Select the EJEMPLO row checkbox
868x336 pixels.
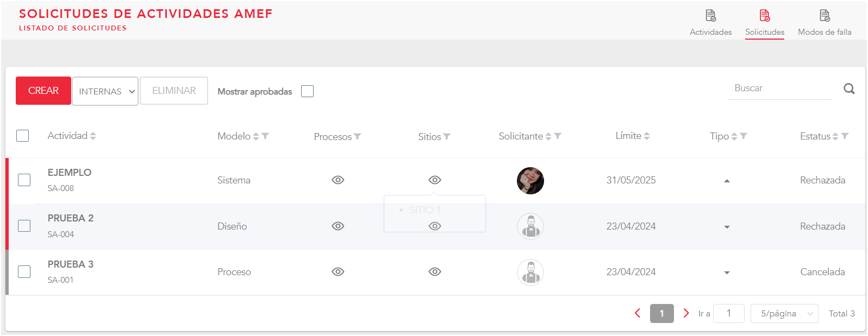point(24,180)
